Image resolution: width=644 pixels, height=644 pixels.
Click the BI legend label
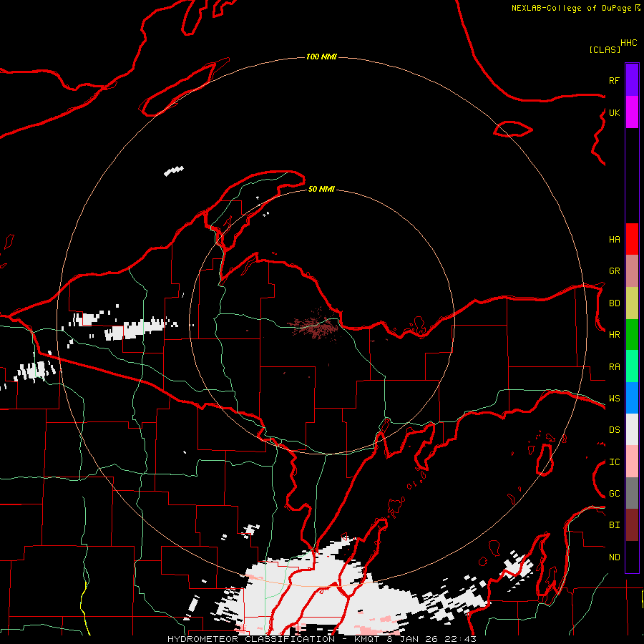[x=615, y=525]
